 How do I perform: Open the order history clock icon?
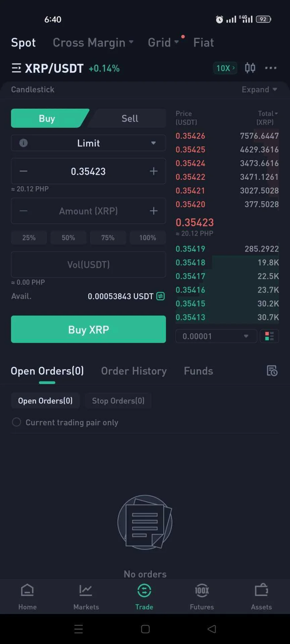click(272, 371)
